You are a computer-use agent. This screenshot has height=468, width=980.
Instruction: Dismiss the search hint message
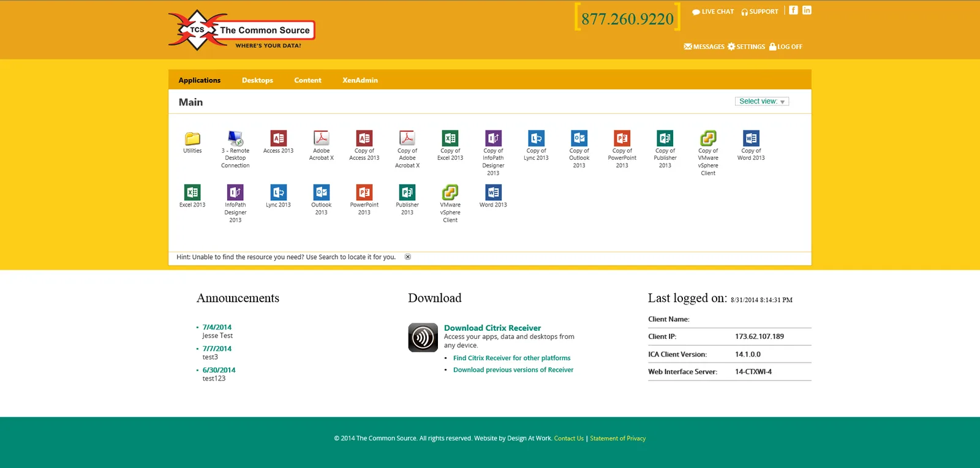pos(408,257)
